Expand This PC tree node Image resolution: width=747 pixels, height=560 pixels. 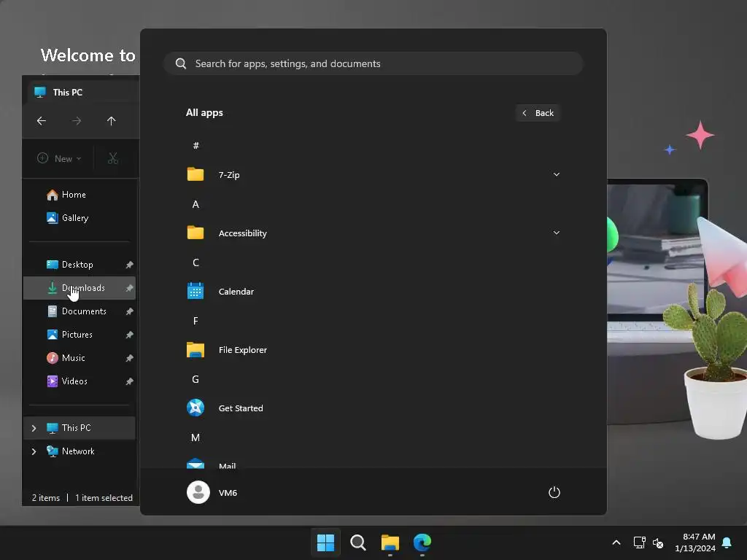tap(34, 428)
